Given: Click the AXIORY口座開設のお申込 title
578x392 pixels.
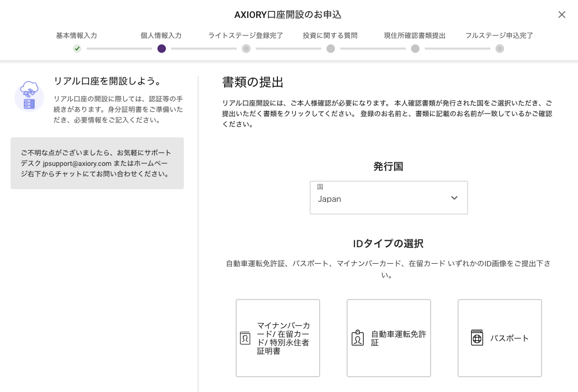Looking at the screenshot, I should 288,15.
